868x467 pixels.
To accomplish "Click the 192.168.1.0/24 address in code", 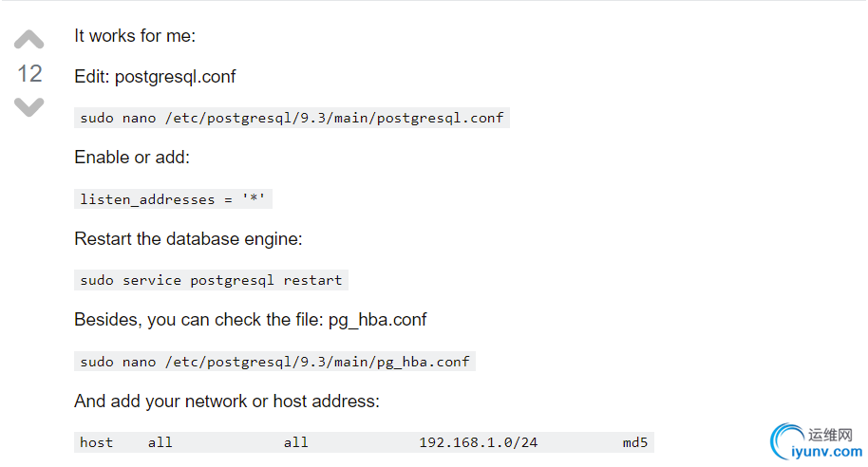I will [479, 442].
